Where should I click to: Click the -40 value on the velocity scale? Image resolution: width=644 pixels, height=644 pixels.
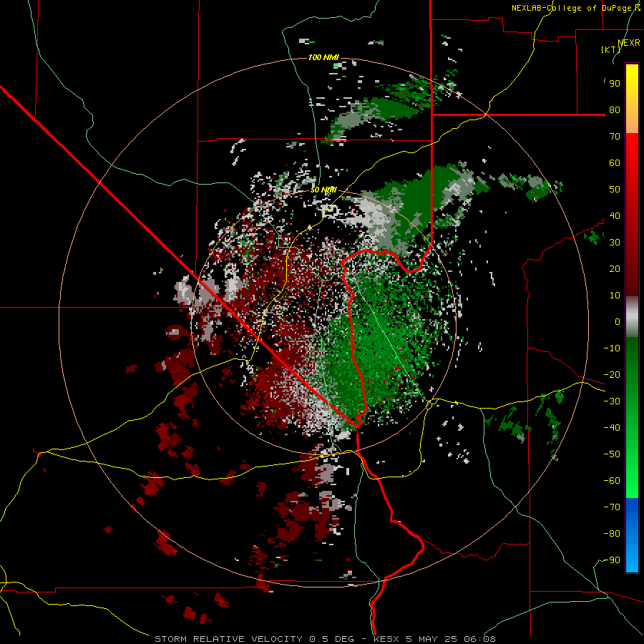point(612,428)
